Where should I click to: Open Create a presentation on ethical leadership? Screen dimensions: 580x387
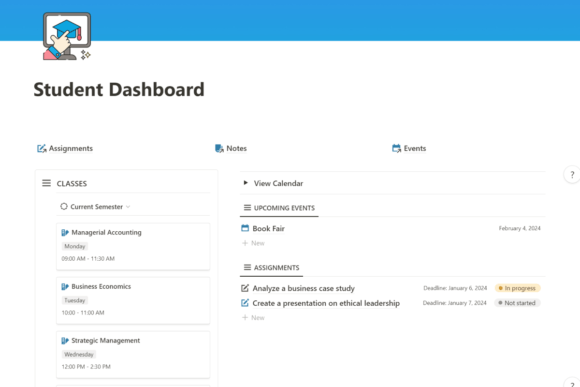[x=326, y=303]
